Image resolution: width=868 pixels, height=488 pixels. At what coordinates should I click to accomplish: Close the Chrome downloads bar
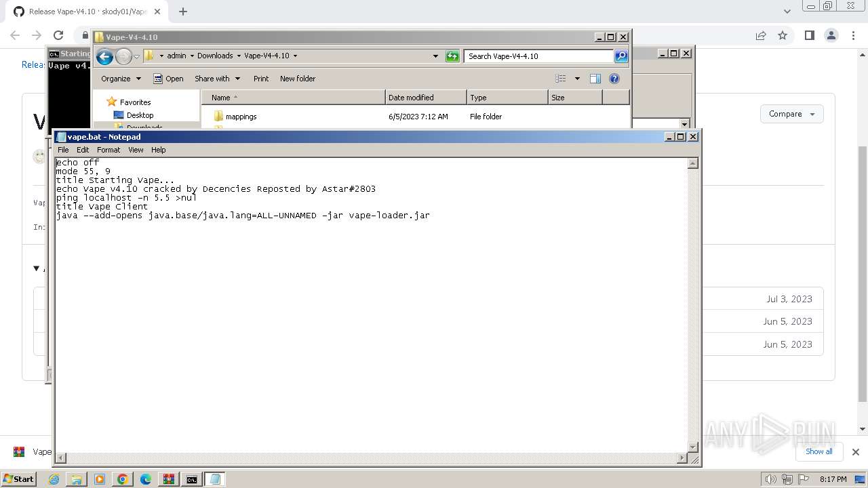pyautogui.click(x=855, y=451)
